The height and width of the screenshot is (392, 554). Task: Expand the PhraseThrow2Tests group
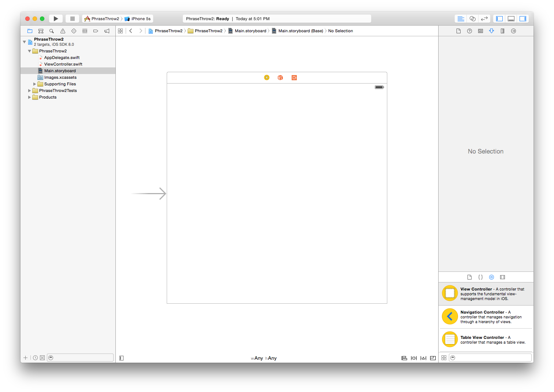click(30, 91)
